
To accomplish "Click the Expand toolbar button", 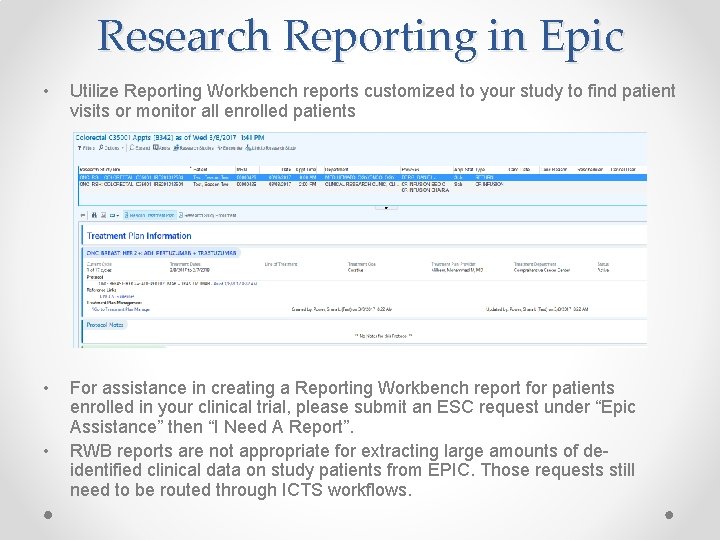I will click(x=140, y=148).
